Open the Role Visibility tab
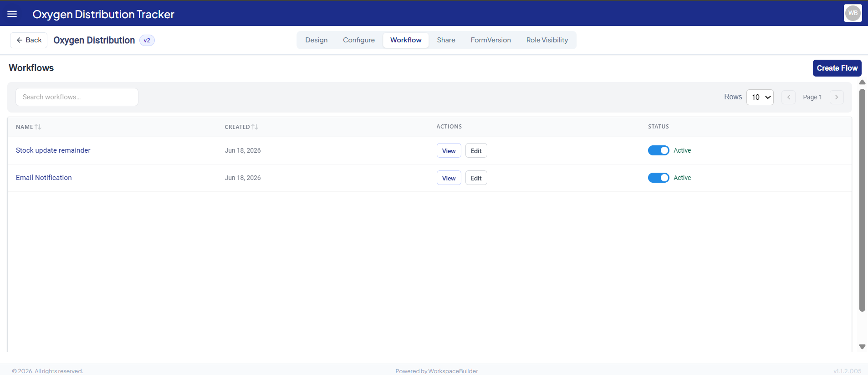 pos(547,40)
